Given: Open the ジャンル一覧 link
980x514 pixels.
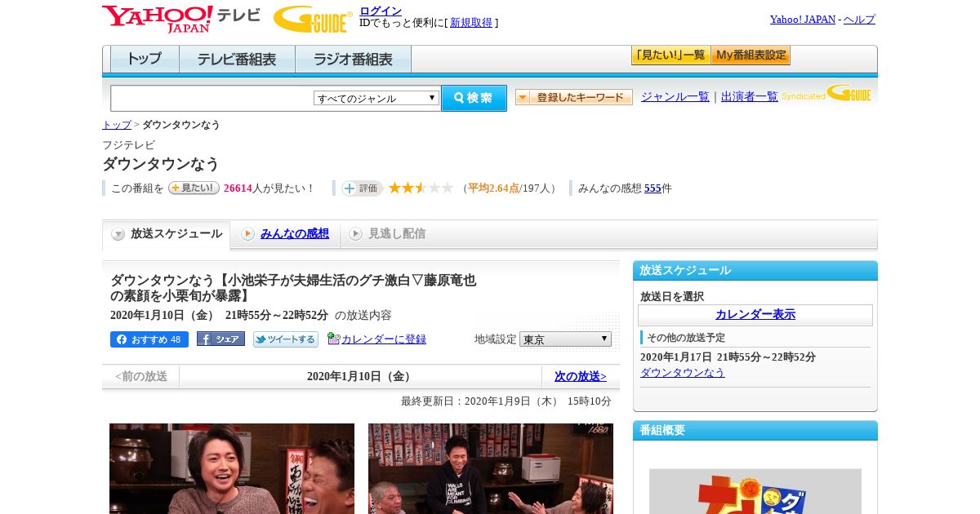Looking at the screenshot, I should coord(675,97).
